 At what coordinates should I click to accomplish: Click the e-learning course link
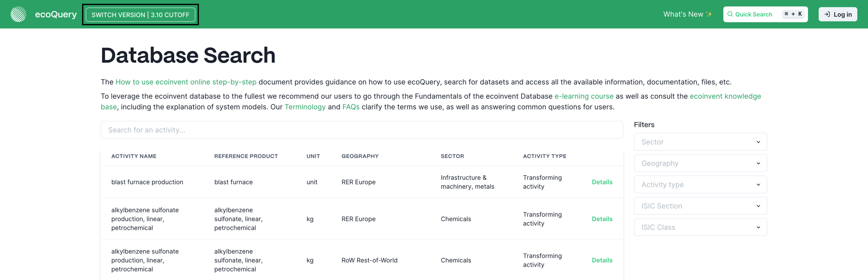[584, 96]
